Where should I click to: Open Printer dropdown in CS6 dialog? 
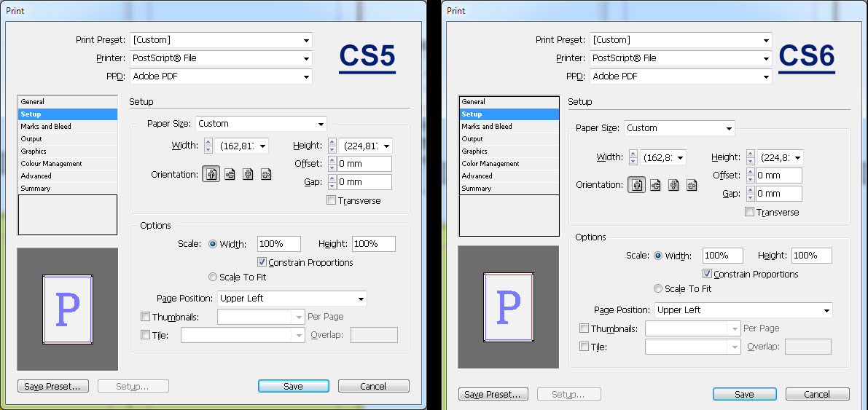681,58
